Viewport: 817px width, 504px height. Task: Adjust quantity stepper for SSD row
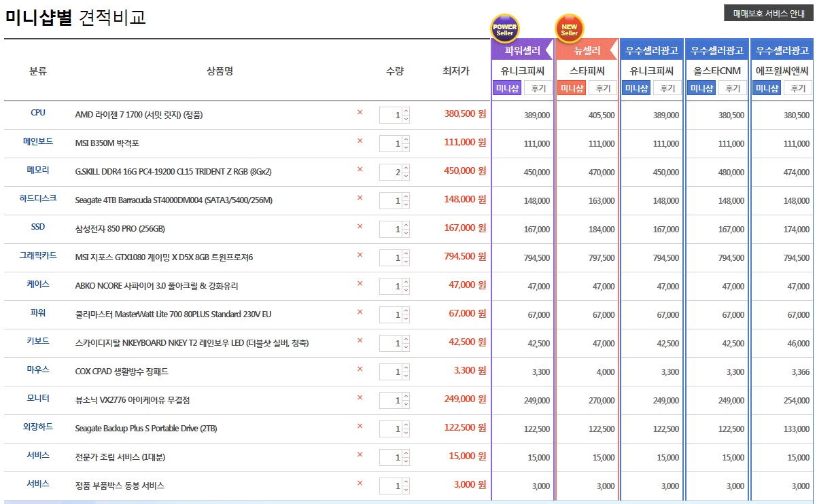(x=395, y=229)
